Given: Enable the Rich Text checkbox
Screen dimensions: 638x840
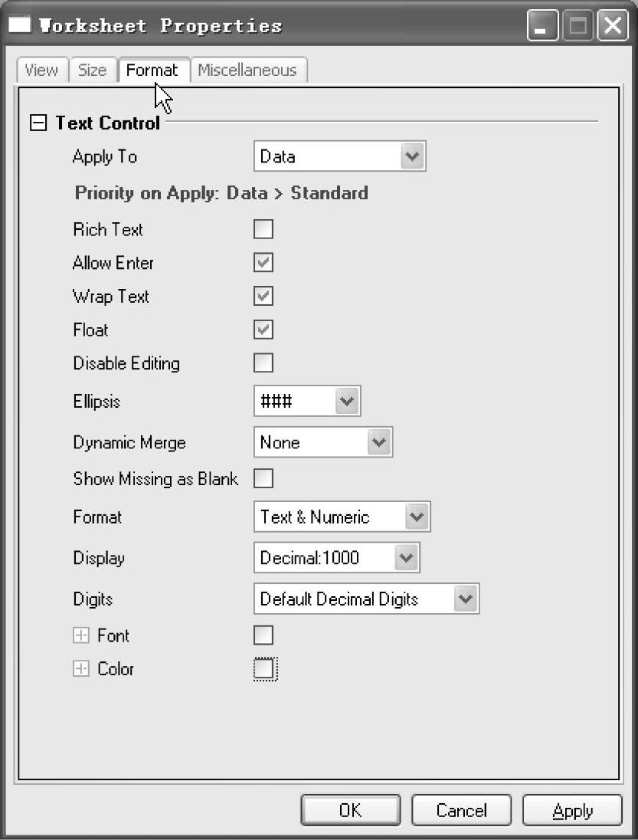Looking at the screenshot, I should click(263, 229).
